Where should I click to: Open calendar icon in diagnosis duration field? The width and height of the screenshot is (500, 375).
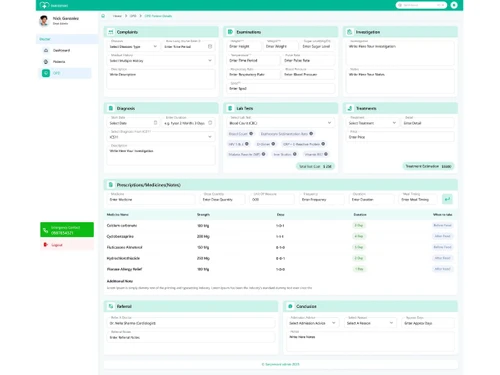210,123
